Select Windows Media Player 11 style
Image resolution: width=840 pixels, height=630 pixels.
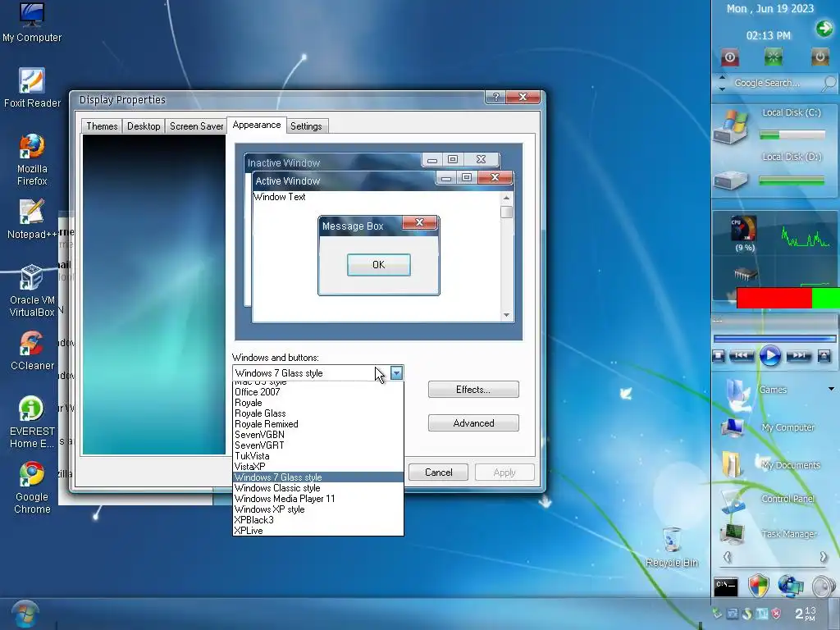318,499
